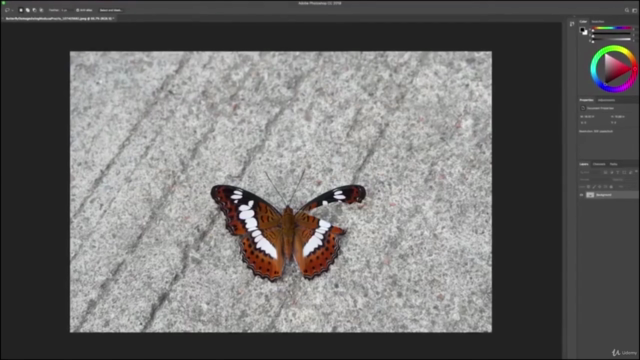The height and width of the screenshot is (360, 640).
Task: Select the butterfly document tab
Action: [59, 18]
